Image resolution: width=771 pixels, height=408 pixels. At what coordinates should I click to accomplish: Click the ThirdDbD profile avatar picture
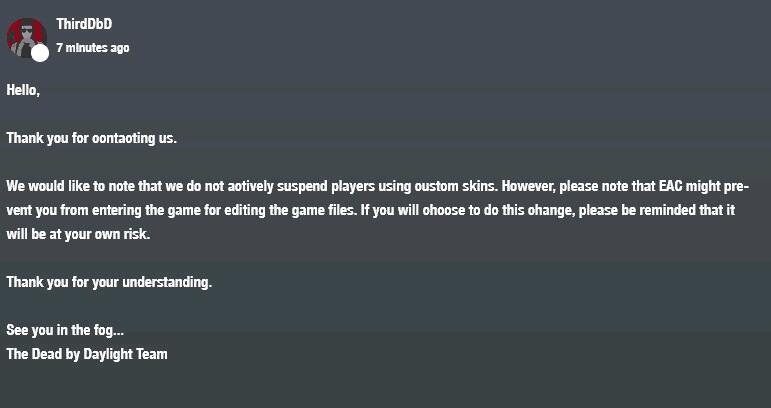[27, 38]
